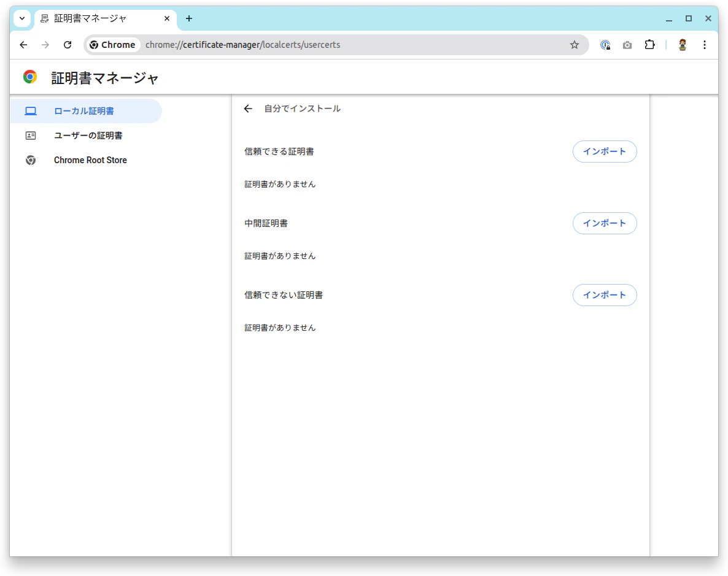Click the 信頼できない証明書 section label
Screen dimensions: 728x576
[284, 295]
